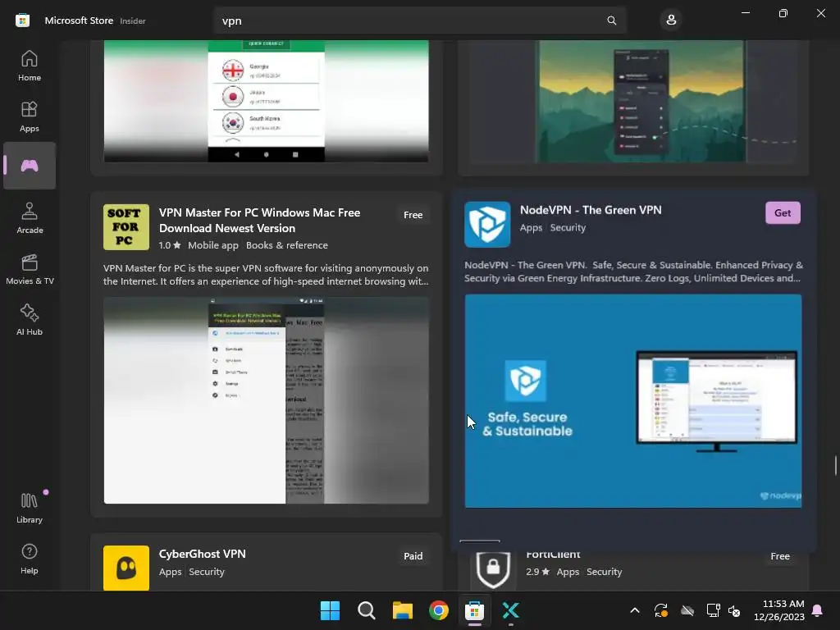Click the cloud OneDrive tray icon
Image resolution: width=840 pixels, height=630 pixels.
[687, 610]
